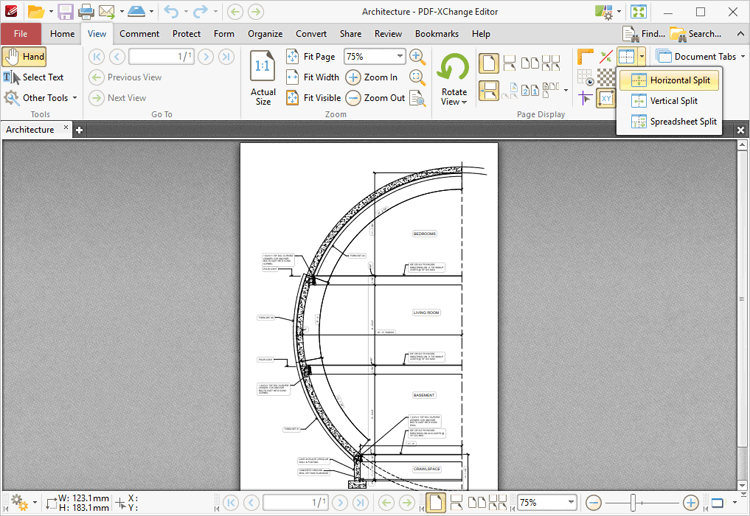This screenshot has width=750, height=516.
Task: Choose Vertical Split from the menu
Action: point(672,101)
